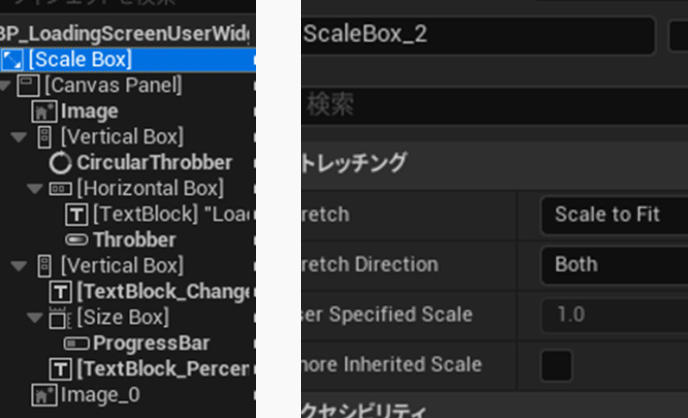Click the Image_0 widget icon

44,395
